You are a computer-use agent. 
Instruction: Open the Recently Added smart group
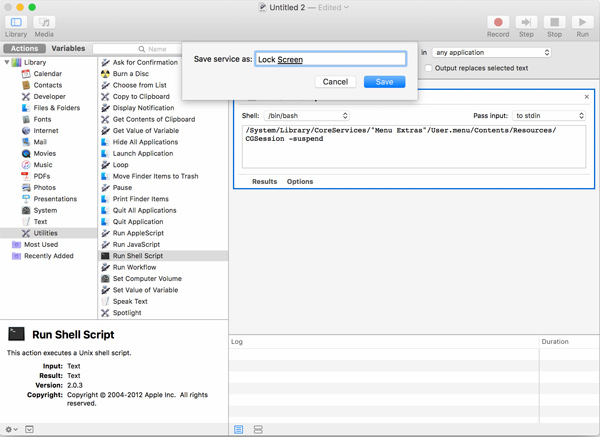click(x=49, y=256)
